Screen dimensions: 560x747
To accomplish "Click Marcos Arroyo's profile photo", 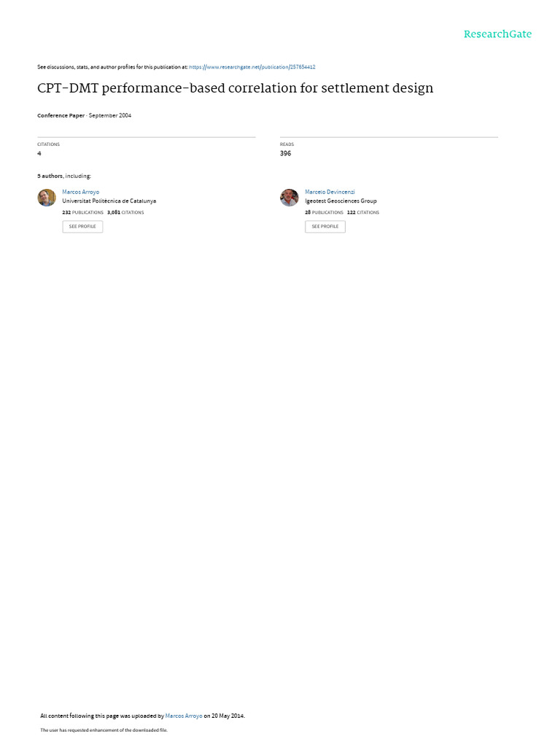I will [x=47, y=197].
